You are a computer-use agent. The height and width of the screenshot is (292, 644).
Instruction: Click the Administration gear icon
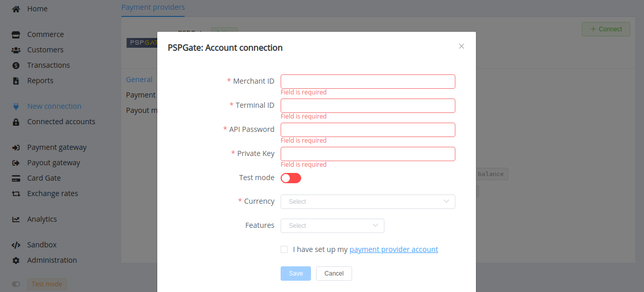pos(16,260)
